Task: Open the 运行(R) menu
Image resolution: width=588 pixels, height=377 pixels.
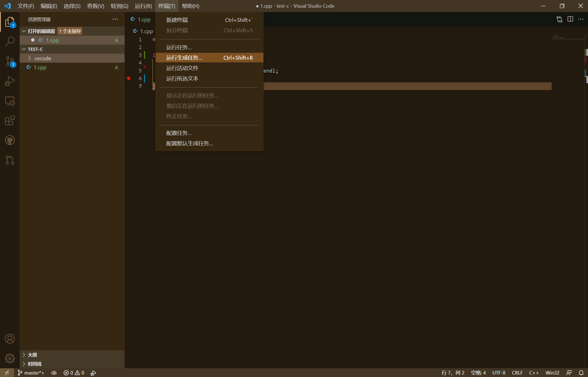Action: point(143,6)
